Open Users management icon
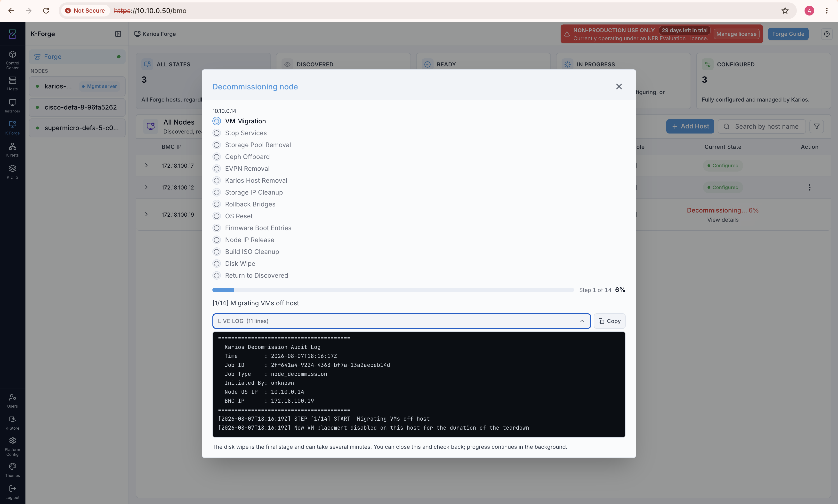The width and height of the screenshot is (838, 504). click(x=13, y=401)
